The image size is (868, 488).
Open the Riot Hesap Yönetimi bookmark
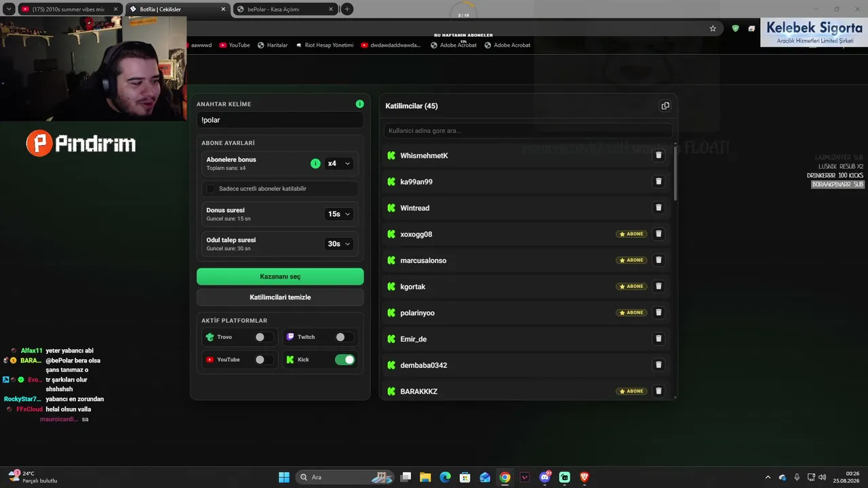[325, 45]
